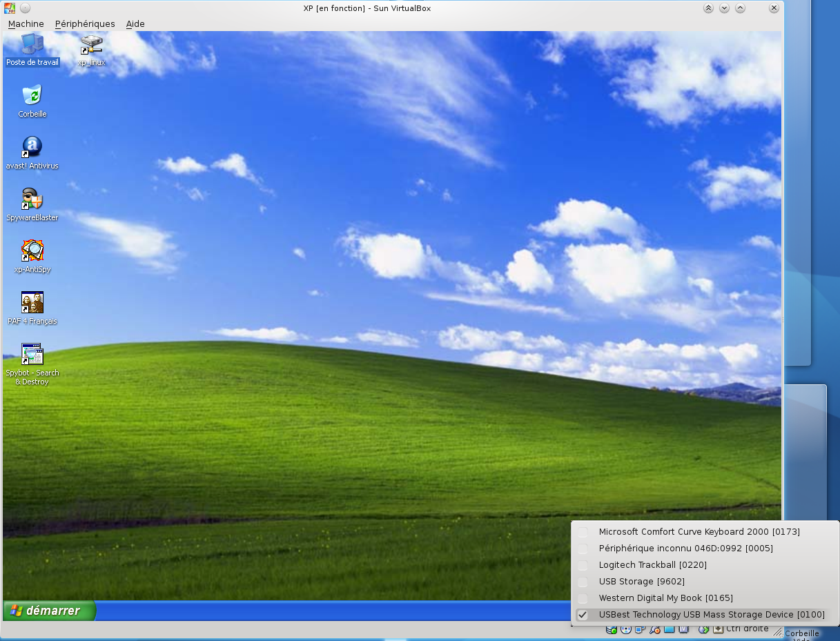Image resolution: width=840 pixels, height=641 pixels.
Task: Open Spybot - Search & Destroy shortcut
Action: (x=32, y=355)
